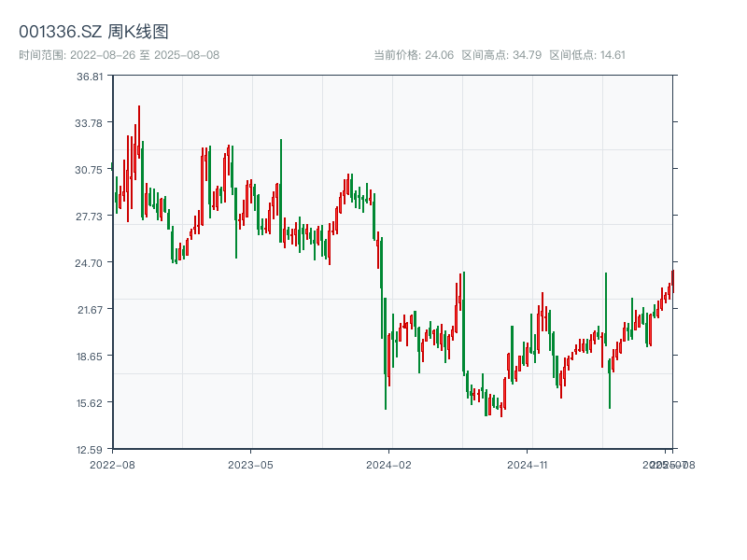Click the 33.78 y-axis price label
This screenshot has width=747, height=560.
(90, 123)
